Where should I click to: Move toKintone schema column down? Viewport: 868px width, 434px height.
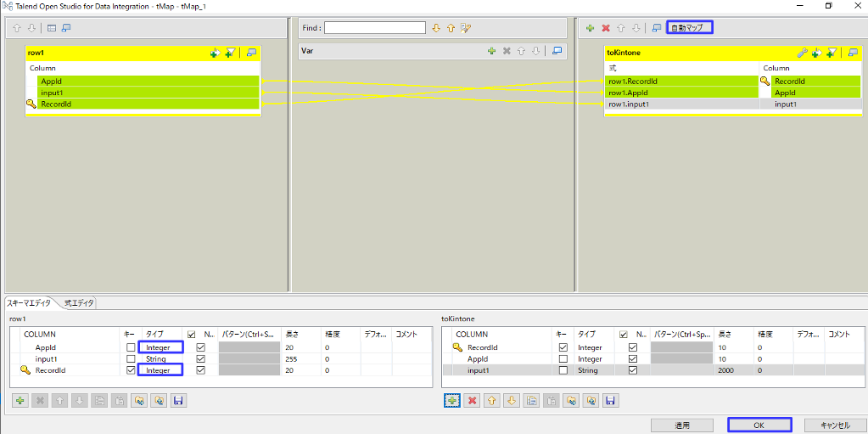coord(512,401)
